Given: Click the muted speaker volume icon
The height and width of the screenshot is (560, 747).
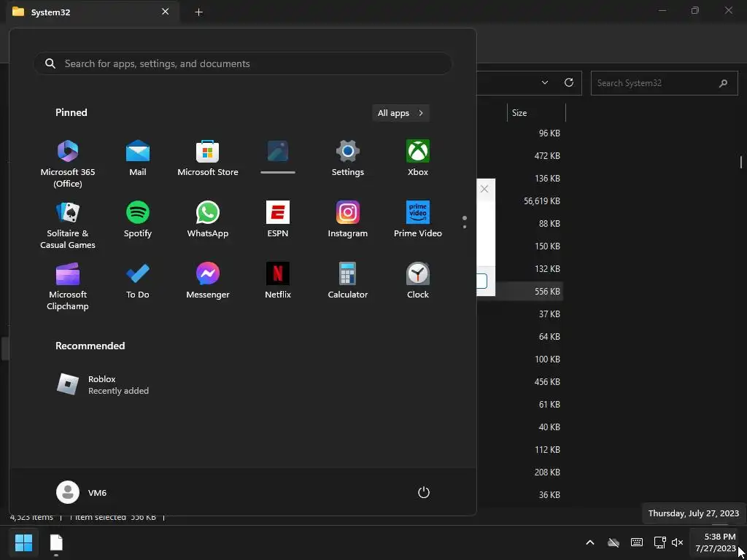Looking at the screenshot, I should [x=677, y=542].
